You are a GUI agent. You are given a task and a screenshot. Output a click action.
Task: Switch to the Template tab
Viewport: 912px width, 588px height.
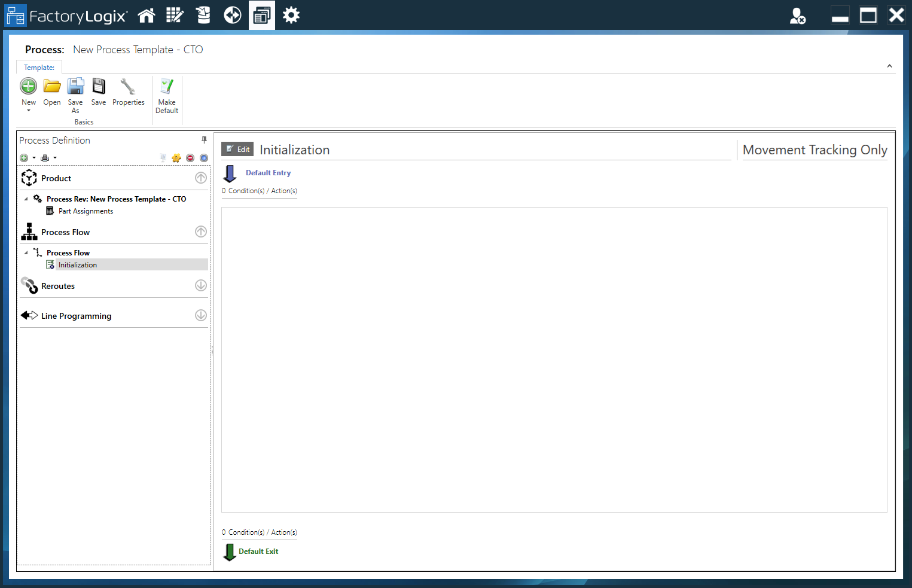(39, 67)
